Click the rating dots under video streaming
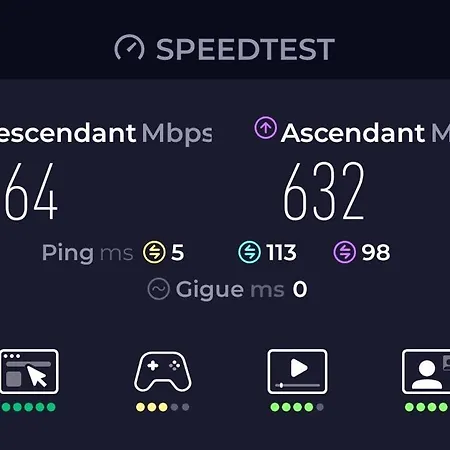The image size is (450, 450). click(297, 407)
